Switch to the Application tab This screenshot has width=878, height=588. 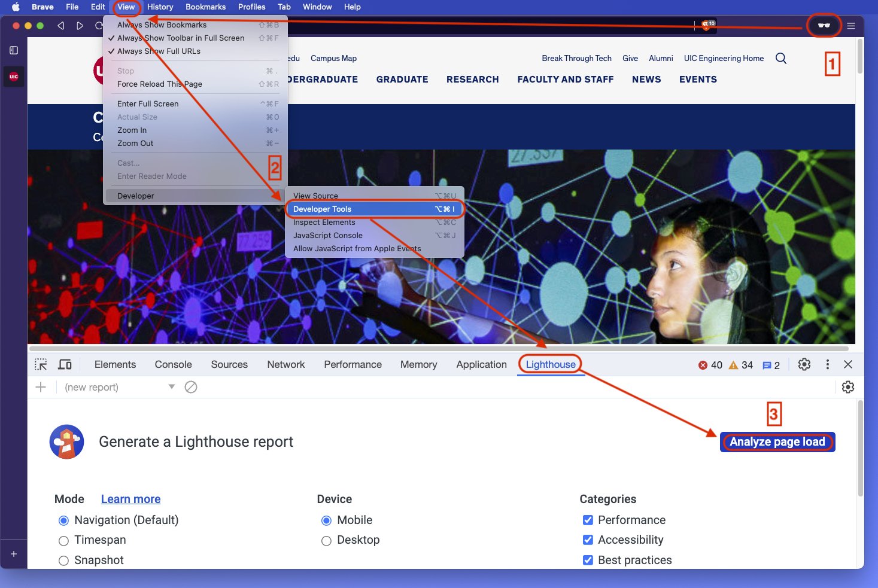coord(481,364)
